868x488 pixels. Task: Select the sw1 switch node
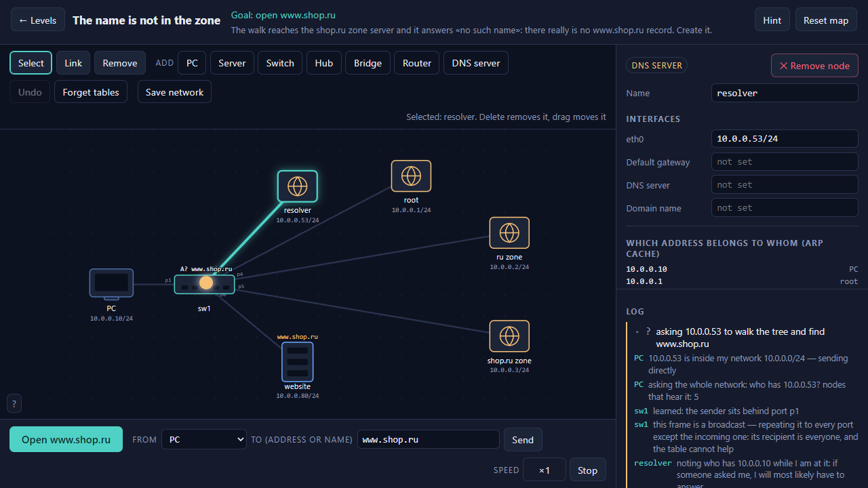pos(204,284)
